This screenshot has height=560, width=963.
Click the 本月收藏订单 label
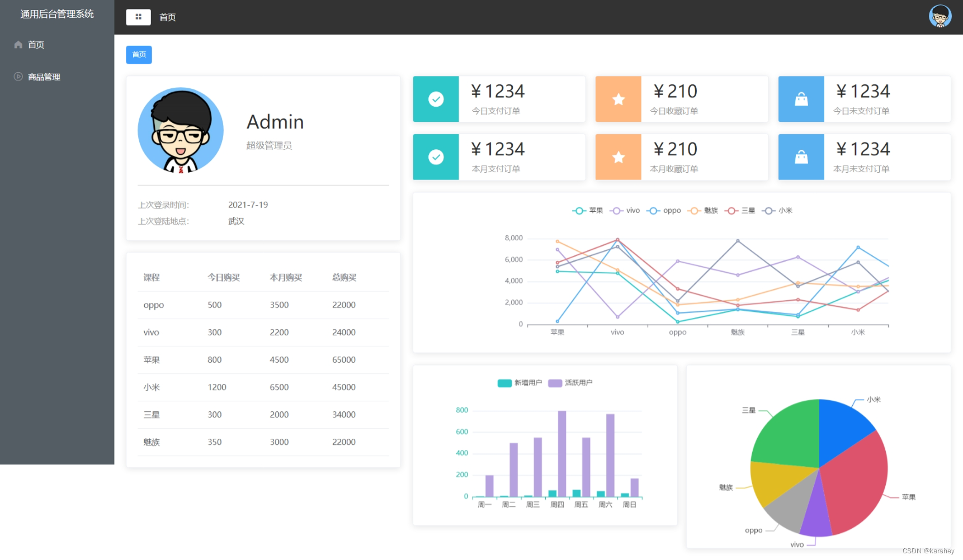(674, 169)
